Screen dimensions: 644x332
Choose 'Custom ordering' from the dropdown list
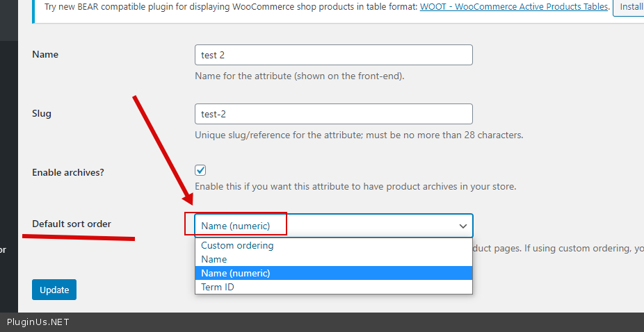point(237,245)
